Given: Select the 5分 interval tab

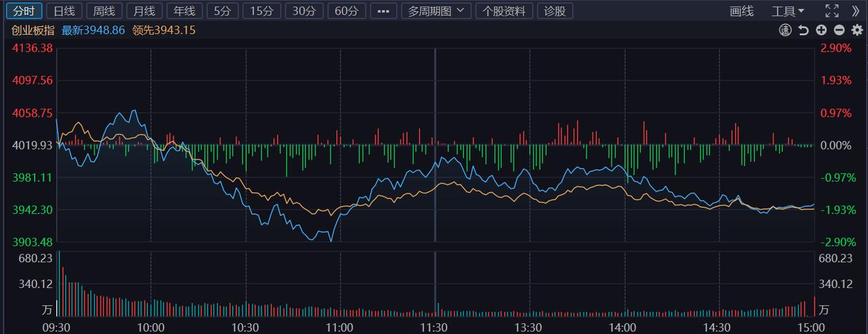Looking at the screenshot, I should click(x=222, y=11).
